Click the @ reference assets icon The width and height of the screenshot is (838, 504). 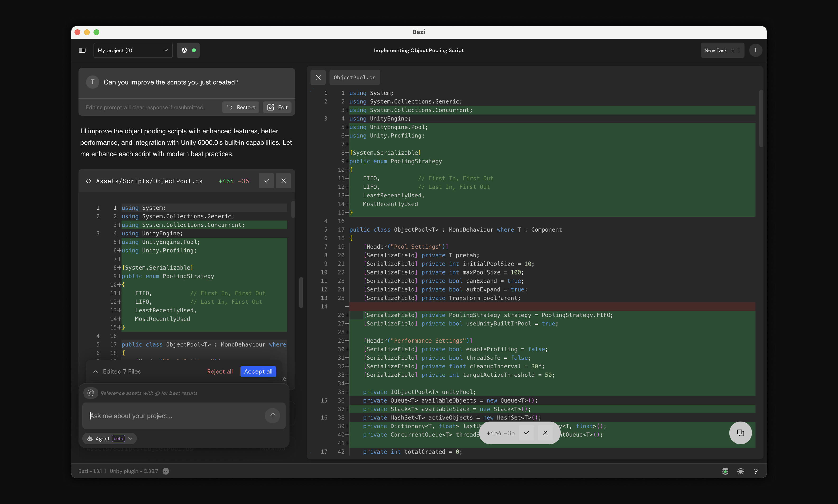click(x=91, y=393)
